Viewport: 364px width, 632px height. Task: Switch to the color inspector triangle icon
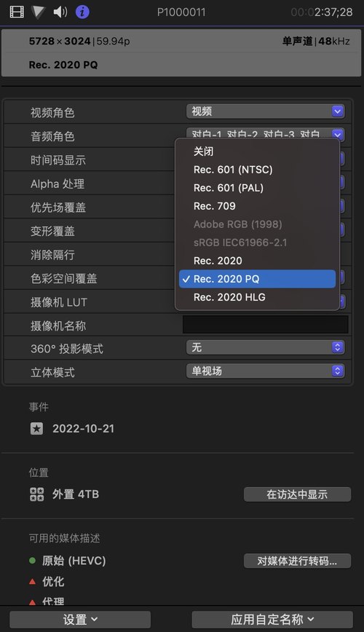[x=39, y=12]
